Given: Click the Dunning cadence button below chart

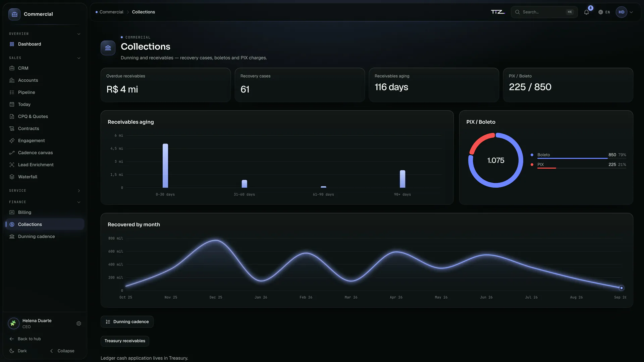Looking at the screenshot, I should [127, 322].
